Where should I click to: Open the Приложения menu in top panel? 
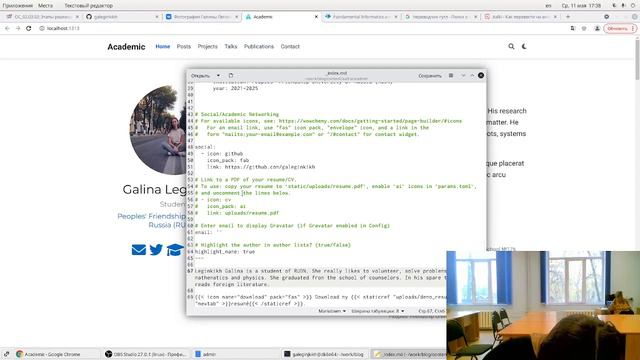coord(18,6)
